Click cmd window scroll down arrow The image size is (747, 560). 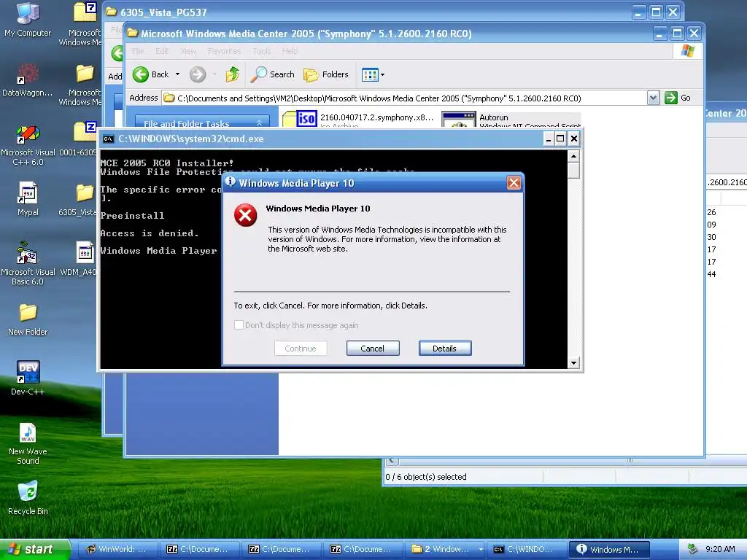point(573,363)
